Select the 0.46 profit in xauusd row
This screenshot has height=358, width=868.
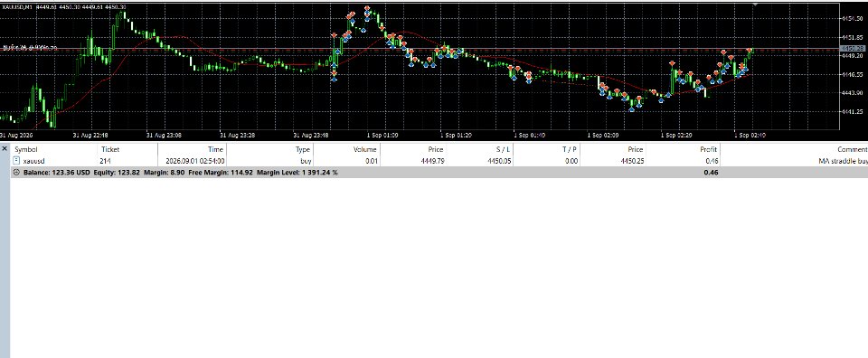(712, 161)
